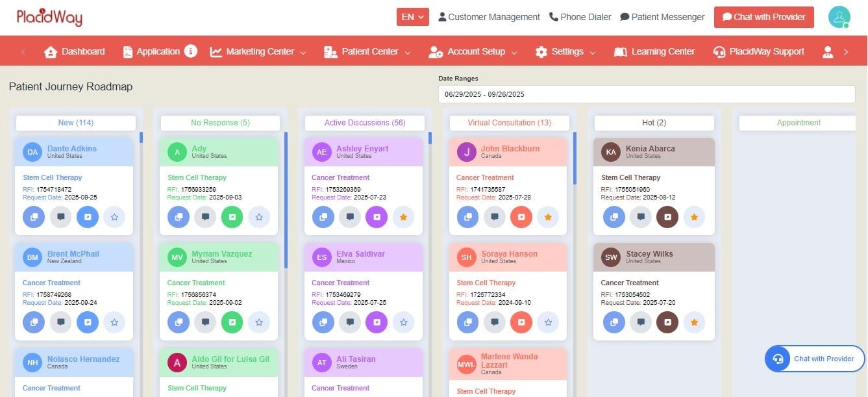Click the copy icon on John Blackburn card

(467, 217)
